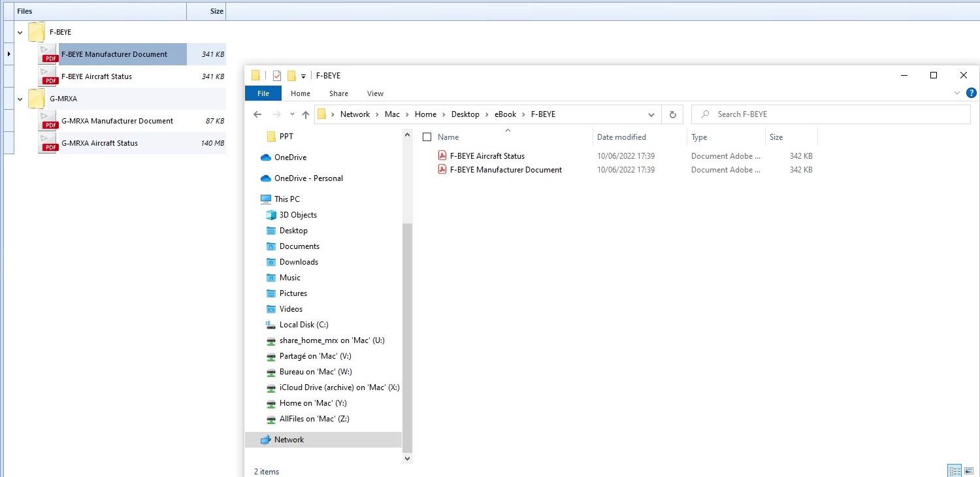This screenshot has height=477, width=980.
Task: Open the View ribbon tab
Action: click(376, 93)
